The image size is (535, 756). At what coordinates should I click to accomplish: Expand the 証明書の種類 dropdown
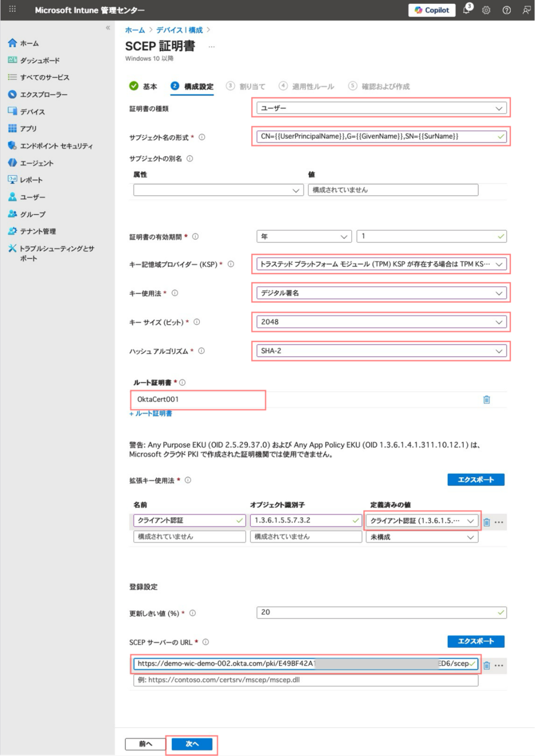(381, 108)
